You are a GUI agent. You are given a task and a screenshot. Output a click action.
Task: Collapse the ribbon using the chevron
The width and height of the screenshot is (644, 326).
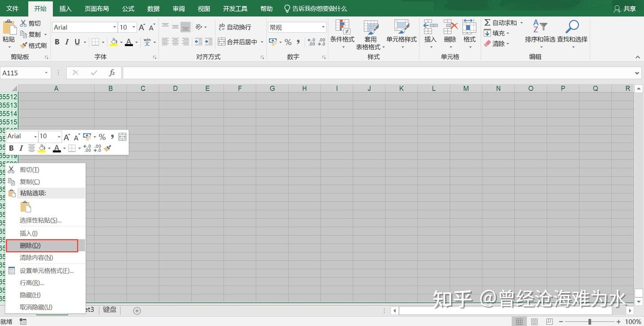coord(638,57)
